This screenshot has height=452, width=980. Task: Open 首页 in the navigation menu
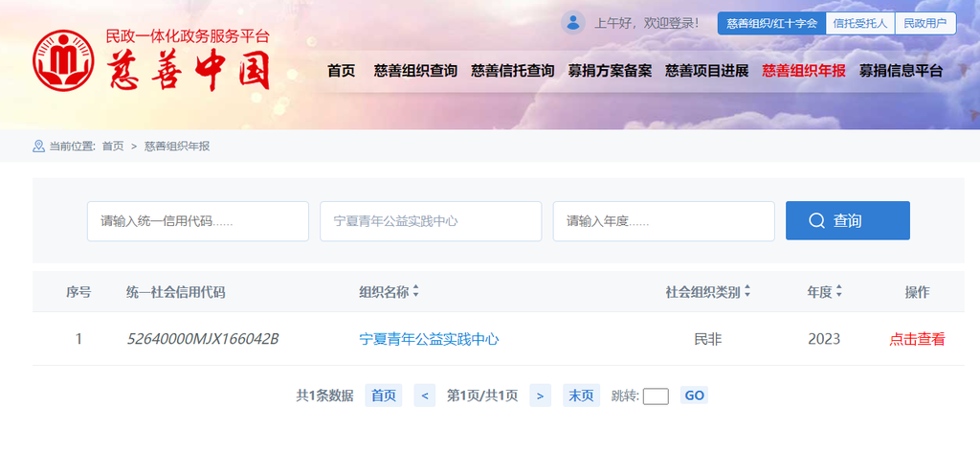(342, 71)
